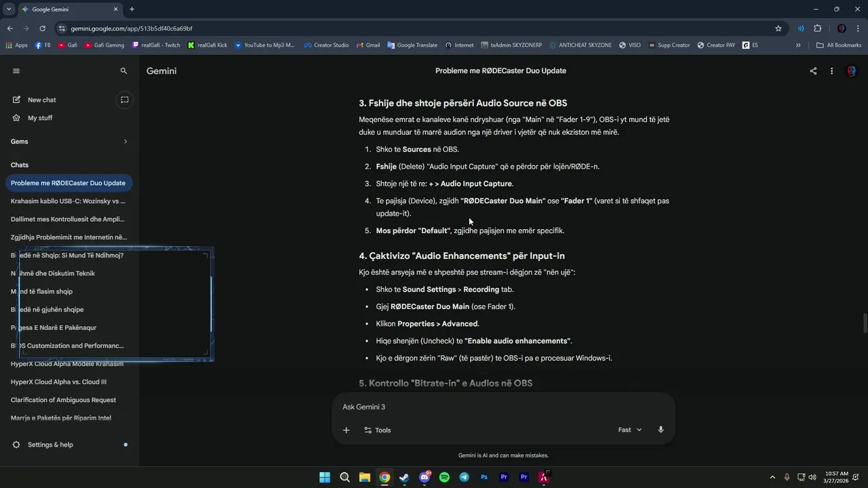Screen dimensions: 868x488
Task: Click the page vertical scrollbar thumb
Action: click(x=865, y=325)
